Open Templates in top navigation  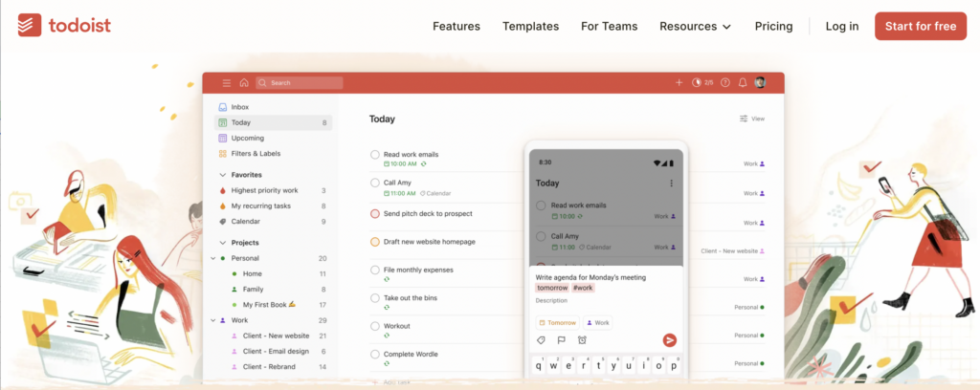[530, 26]
